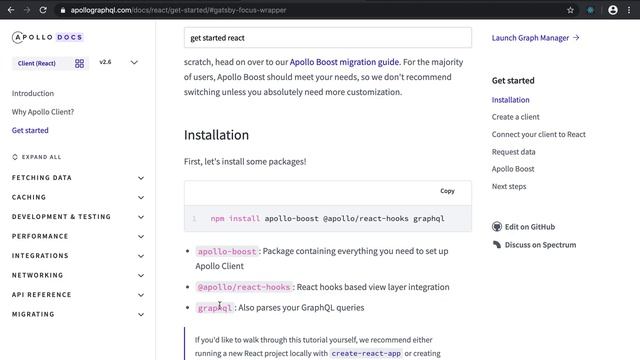The width and height of the screenshot is (640, 360).
Task: Jump to Create a client section
Action: [x=516, y=117]
